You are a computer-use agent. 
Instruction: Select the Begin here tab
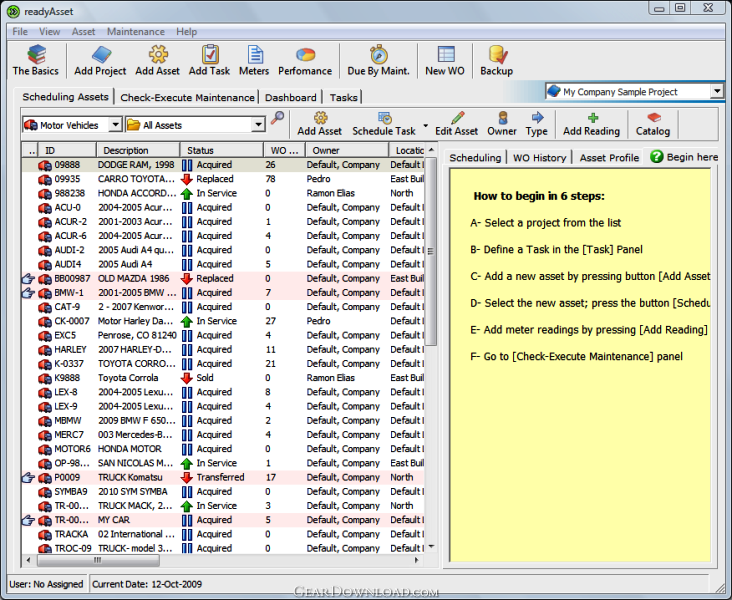[684, 157]
